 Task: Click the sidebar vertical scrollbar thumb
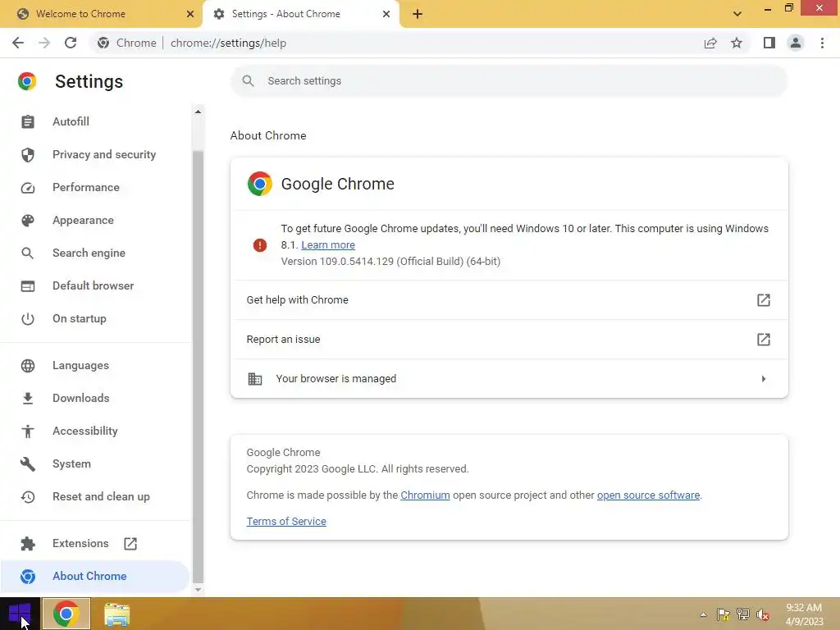pyautogui.click(x=198, y=366)
